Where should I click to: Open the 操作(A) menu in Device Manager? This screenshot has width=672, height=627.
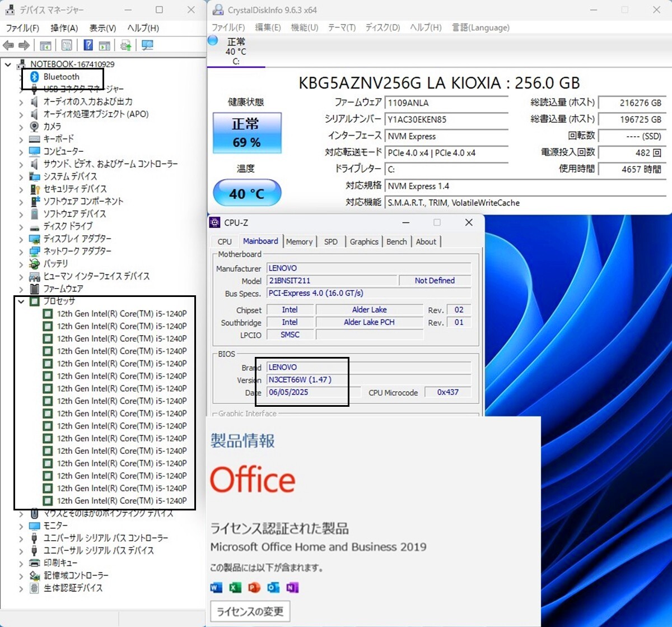tap(64, 28)
